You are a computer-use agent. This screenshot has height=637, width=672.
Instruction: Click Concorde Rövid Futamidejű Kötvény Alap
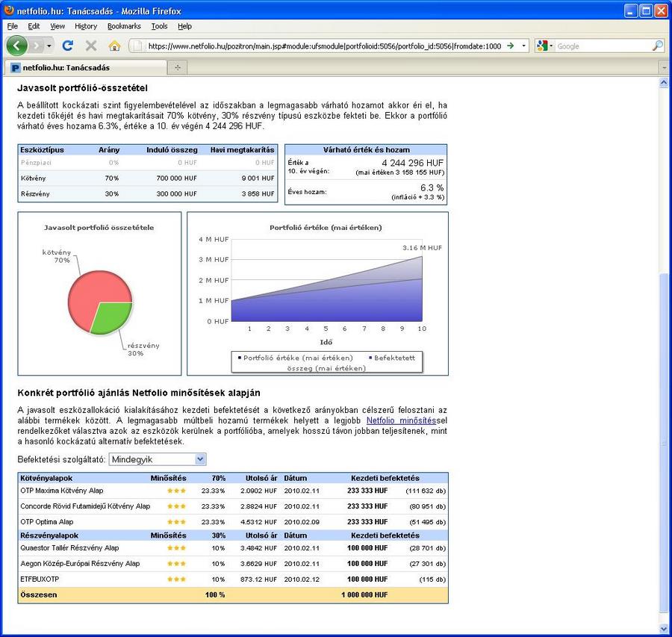tap(85, 506)
